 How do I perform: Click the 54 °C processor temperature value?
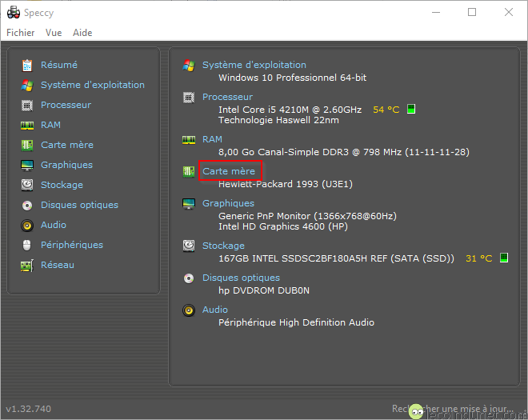click(386, 110)
